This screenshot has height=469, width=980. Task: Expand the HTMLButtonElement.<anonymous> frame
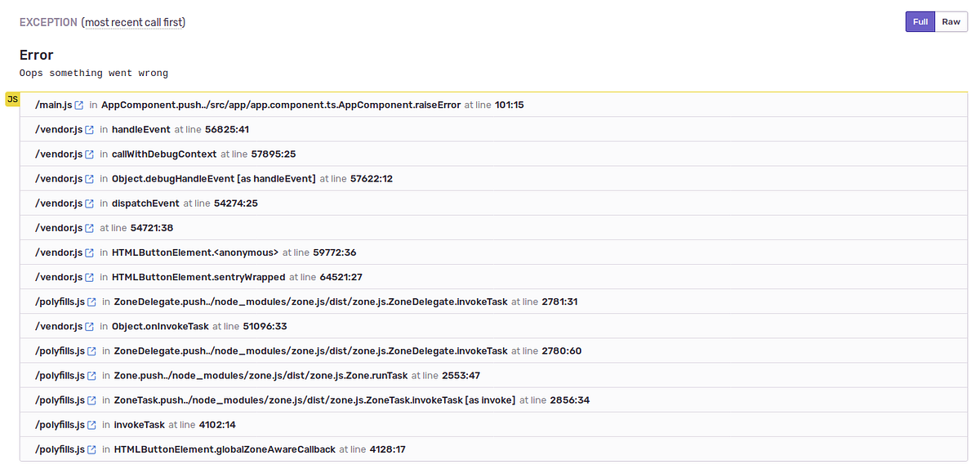pyautogui.click(x=493, y=252)
